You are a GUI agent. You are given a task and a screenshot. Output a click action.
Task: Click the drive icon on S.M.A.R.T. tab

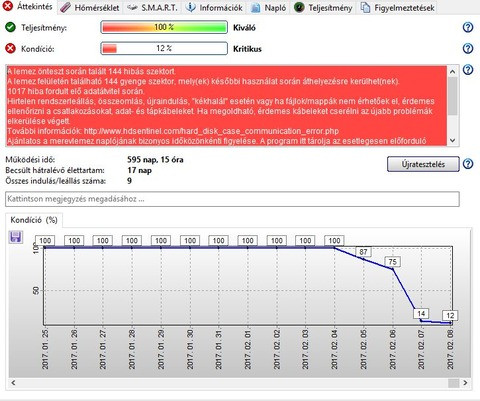132,7
